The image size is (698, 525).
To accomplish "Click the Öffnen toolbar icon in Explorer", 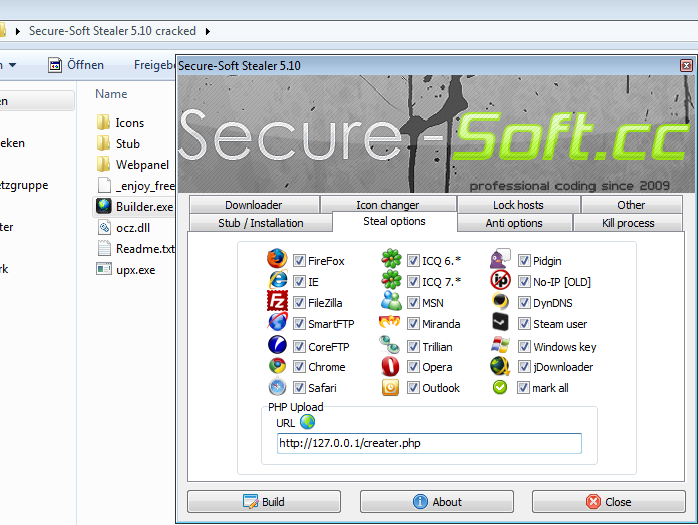I will tap(55, 65).
